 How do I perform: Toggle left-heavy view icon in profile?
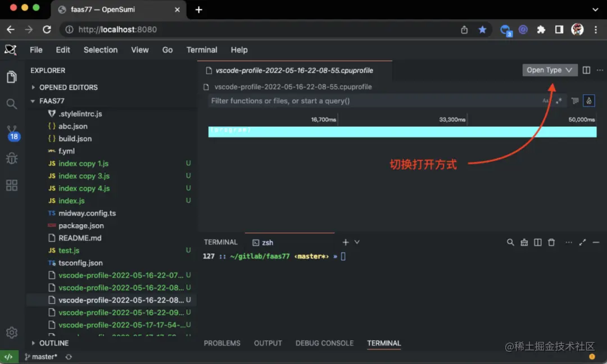click(575, 101)
